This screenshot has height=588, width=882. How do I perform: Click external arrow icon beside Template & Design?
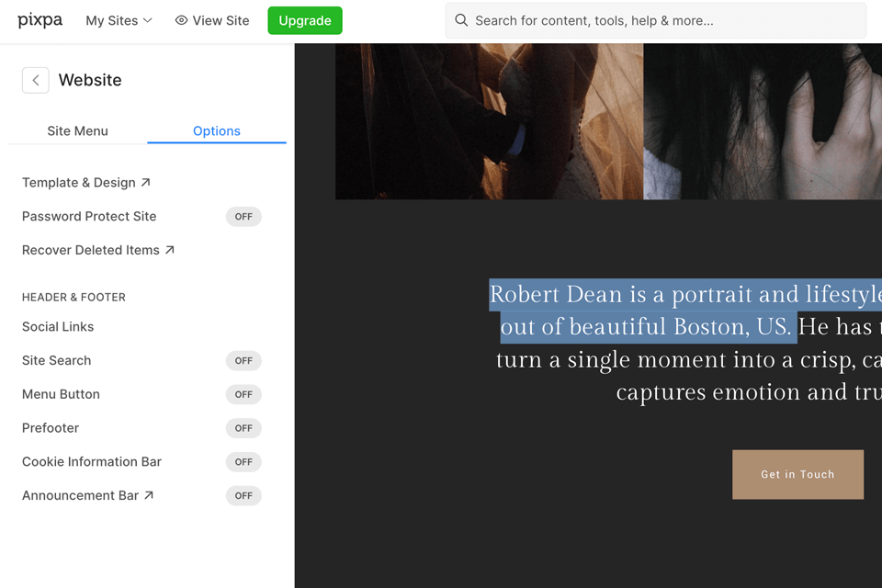146,182
